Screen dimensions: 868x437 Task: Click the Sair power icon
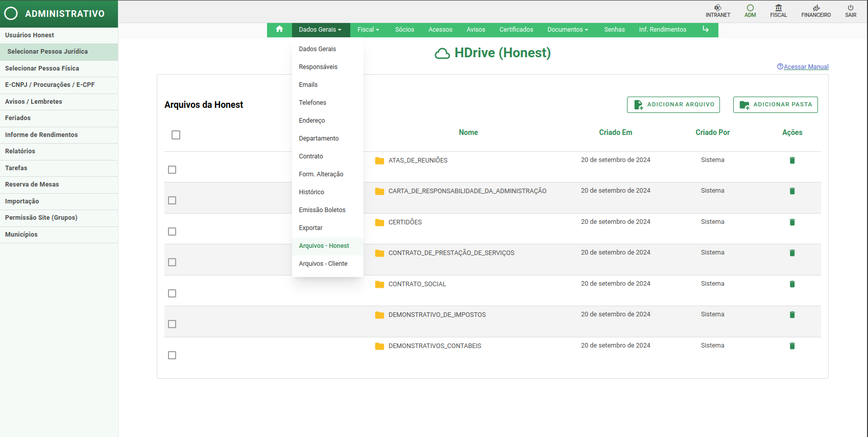tap(851, 8)
